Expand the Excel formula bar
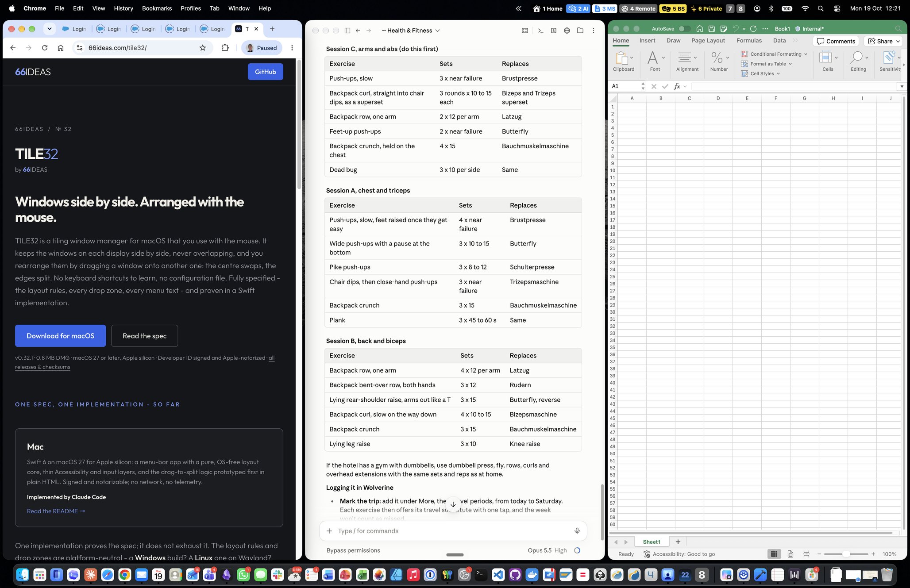The height and width of the screenshot is (588, 910). 902,86
